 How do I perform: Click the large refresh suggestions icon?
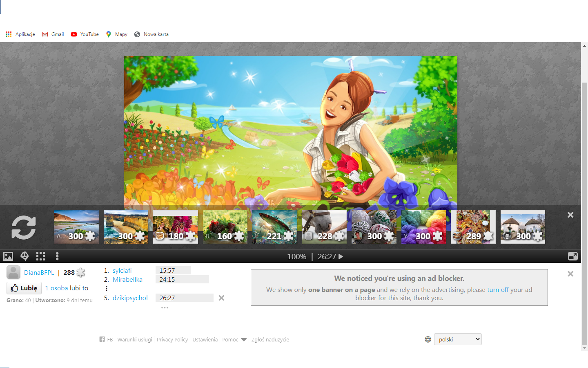pyautogui.click(x=24, y=227)
